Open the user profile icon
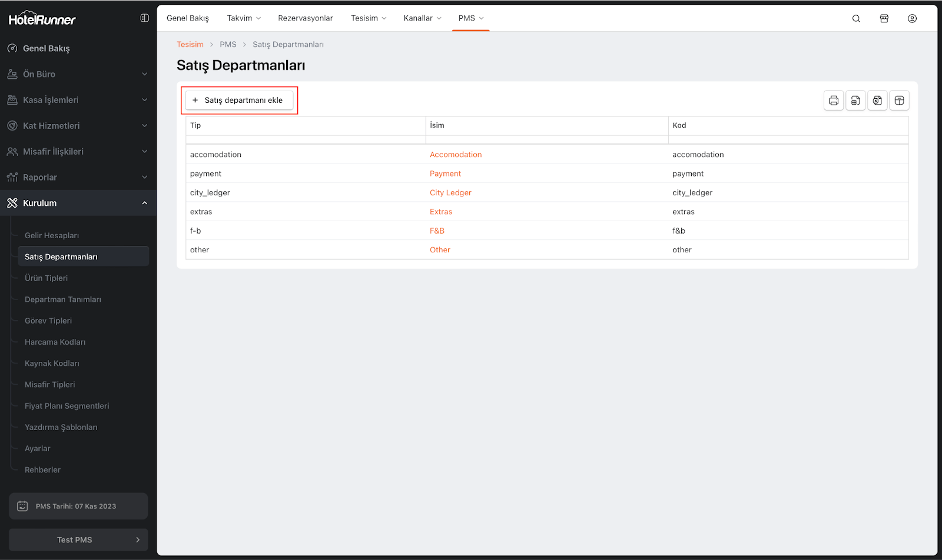This screenshot has height=560, width=942. pyautogui.click(x=912, y=19)
